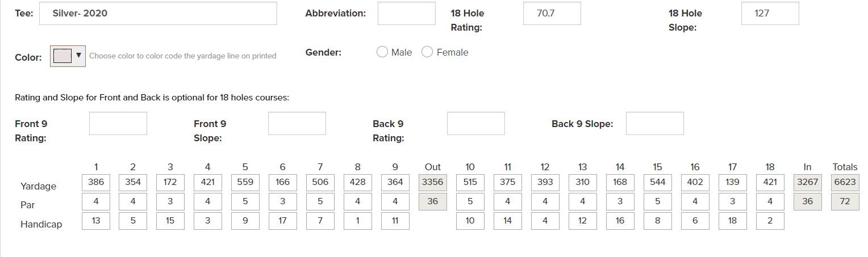Click the hole 9 par field
The image size is (868, 257).
[x=395, y=201]
